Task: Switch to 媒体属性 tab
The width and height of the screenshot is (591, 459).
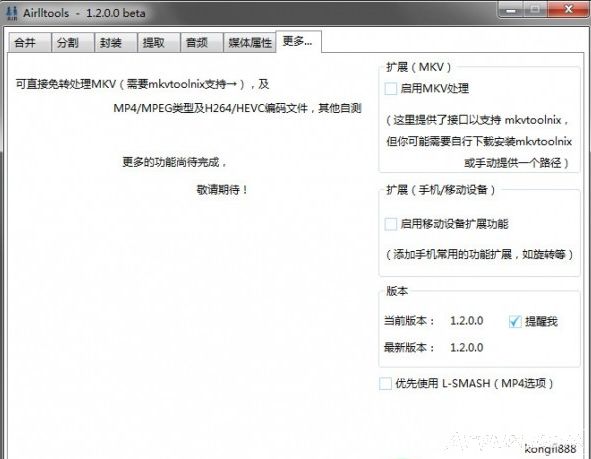Action: (250, 43)
